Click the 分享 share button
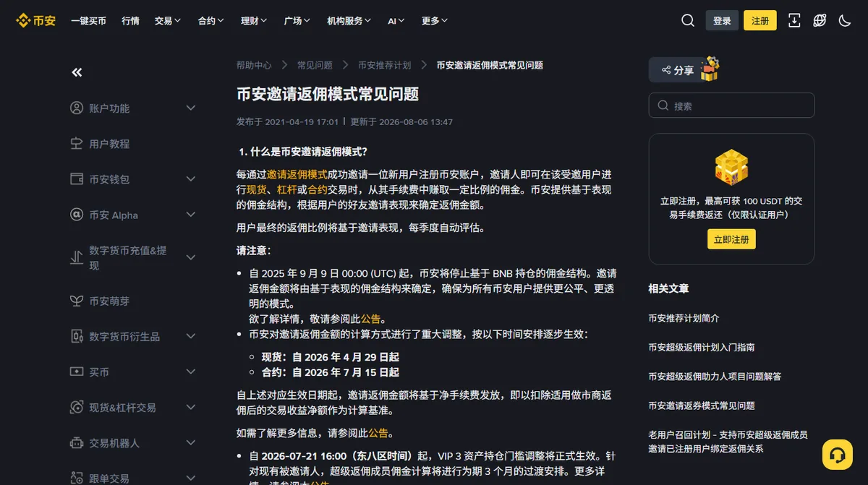Image resolution: width=868 pixels, height=485 pixels. click(x=678, y=70)
